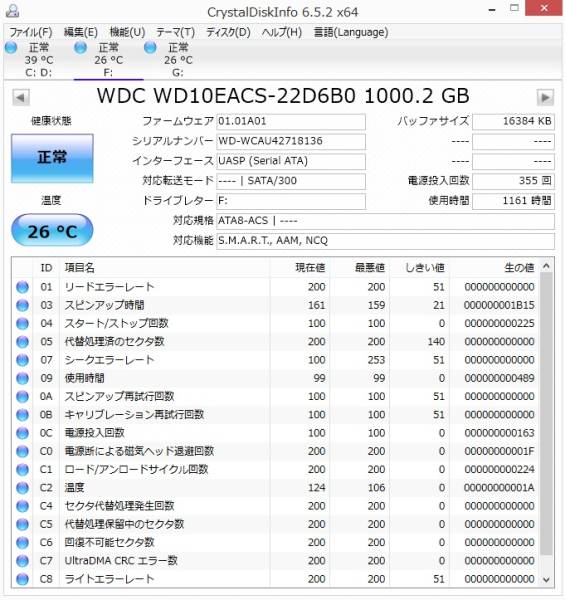The image size is (565, 600).
Task: Click the firmware field 01.01A01
Action: (291, 122)
